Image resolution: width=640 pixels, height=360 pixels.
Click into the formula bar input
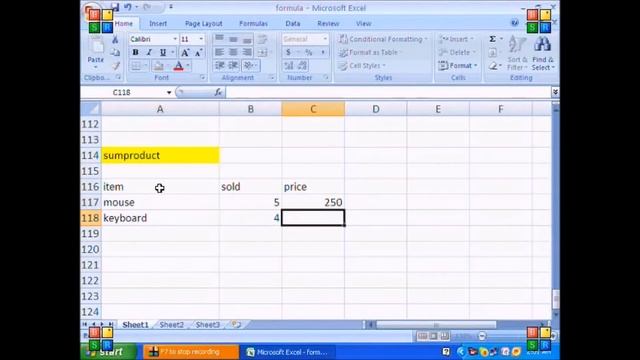387,92
